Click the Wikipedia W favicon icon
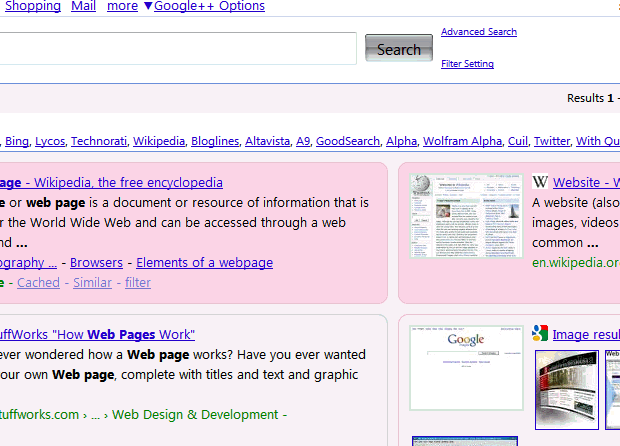 pos(540,182)
